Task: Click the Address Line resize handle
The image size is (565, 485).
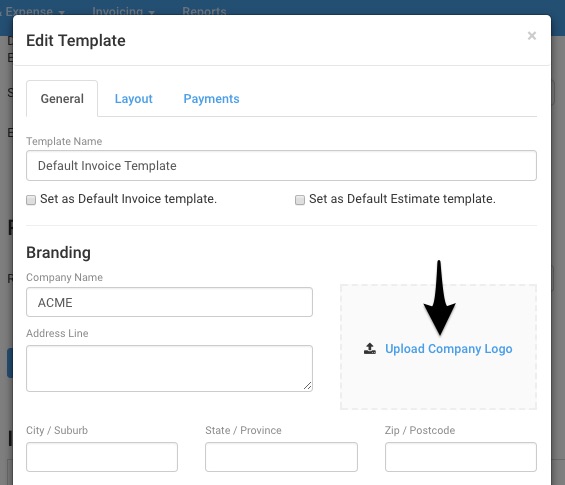Action: tap(307, 386)
